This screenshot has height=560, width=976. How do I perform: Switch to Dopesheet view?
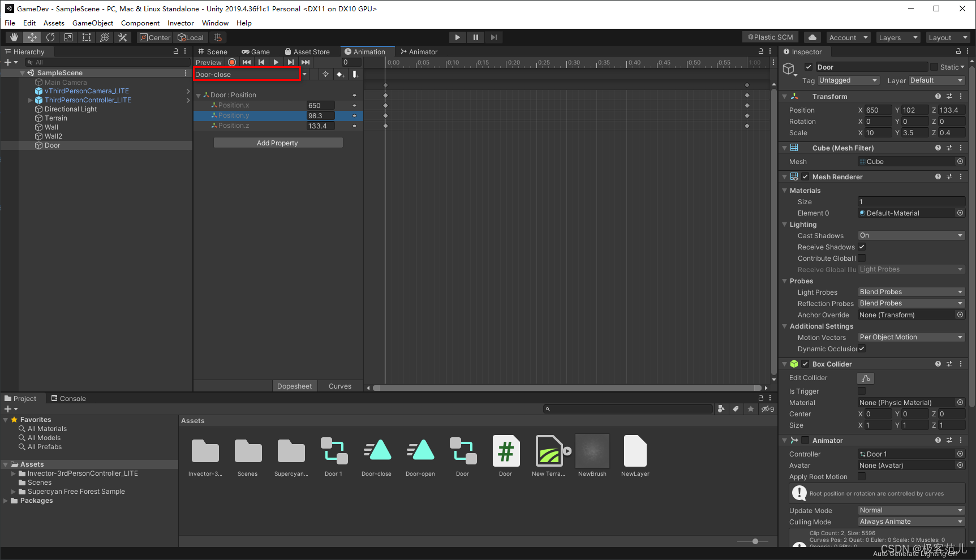point(294,386)
